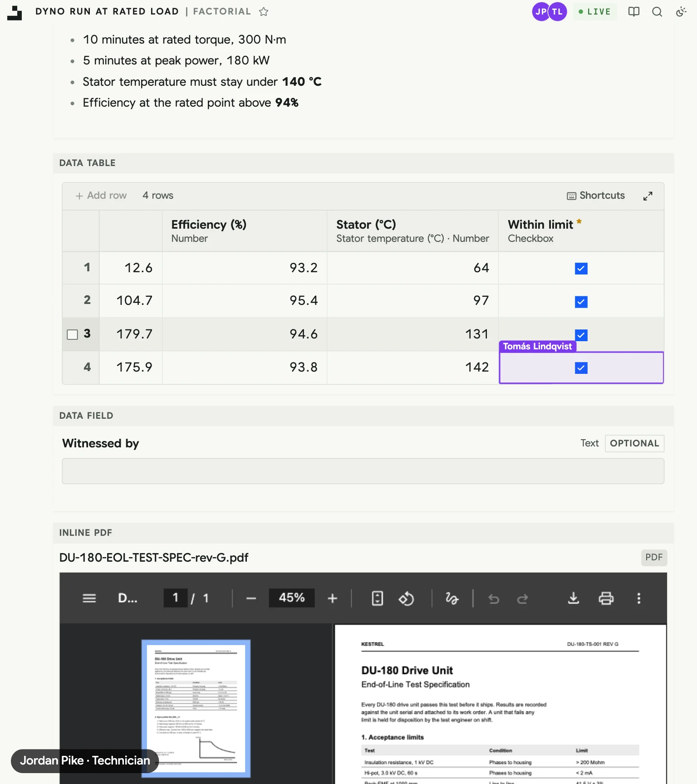The image size is (697, 784).
Task: Click the PDF badge beside the file name
Action: coord(654,558)
